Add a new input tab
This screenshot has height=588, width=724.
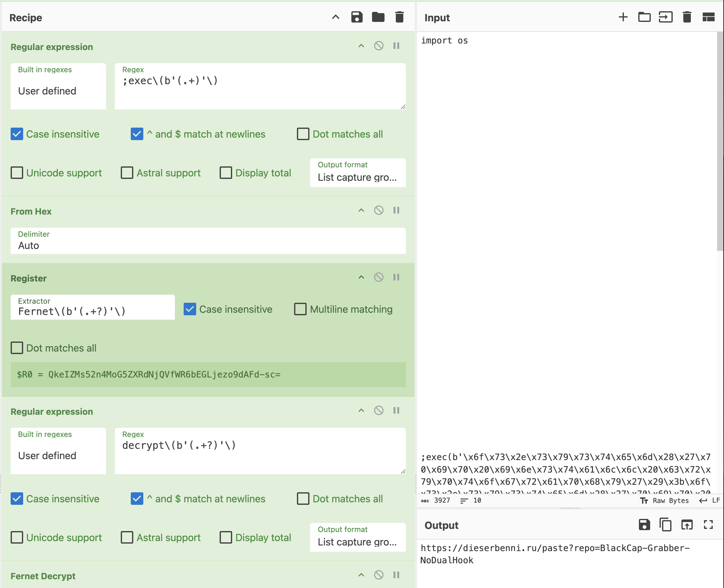(x=623, y=17)
